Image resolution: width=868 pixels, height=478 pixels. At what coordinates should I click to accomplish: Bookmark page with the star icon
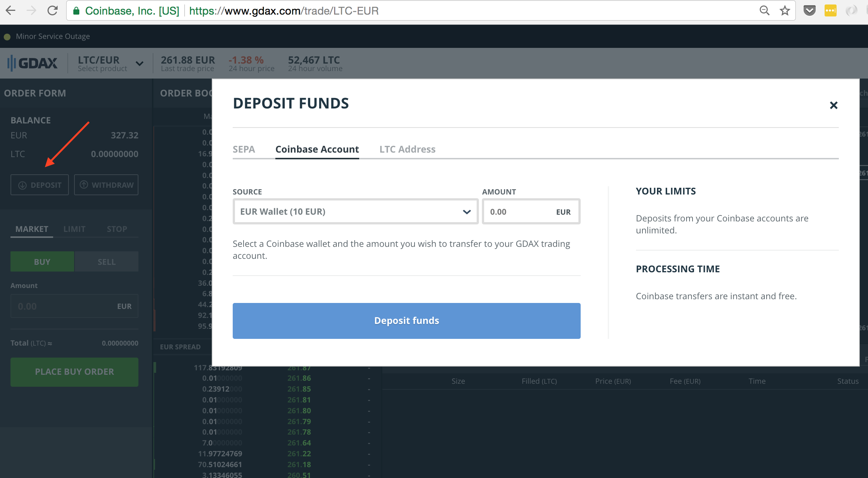(x=785, y=10)
